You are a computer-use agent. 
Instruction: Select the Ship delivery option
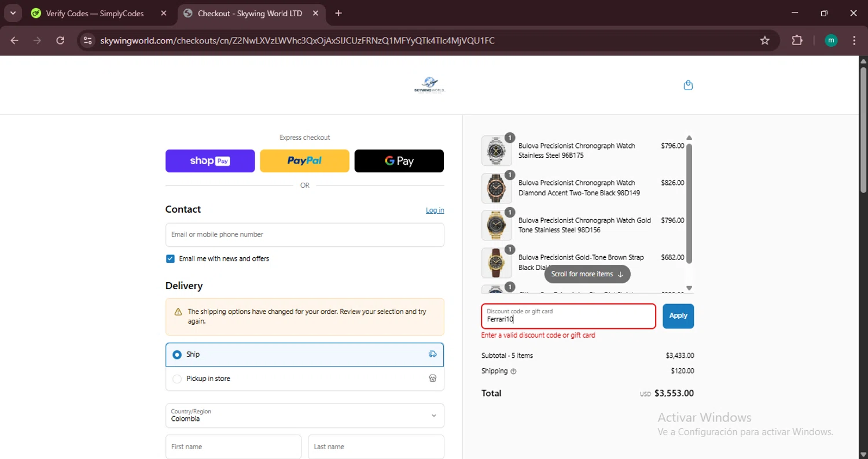304,354
